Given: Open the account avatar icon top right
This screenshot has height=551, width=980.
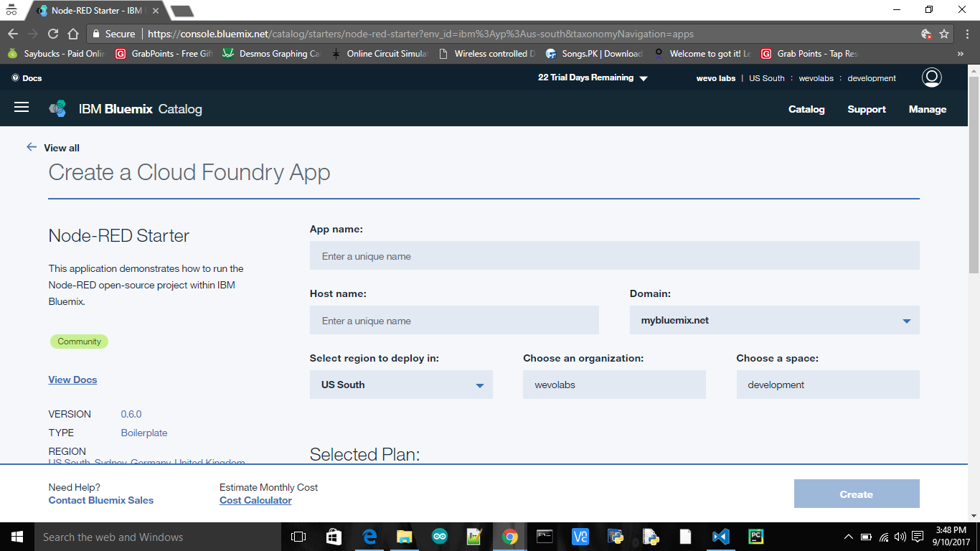Looking at the screenshot, I should point(931,77).
